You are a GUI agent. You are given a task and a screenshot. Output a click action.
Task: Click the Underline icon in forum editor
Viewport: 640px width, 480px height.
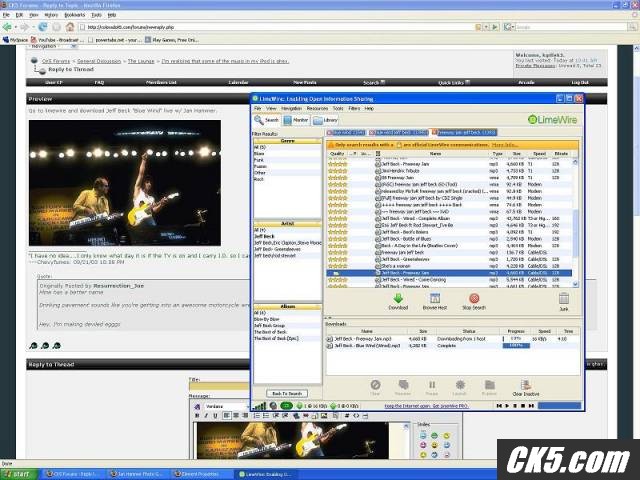[215, 416]
